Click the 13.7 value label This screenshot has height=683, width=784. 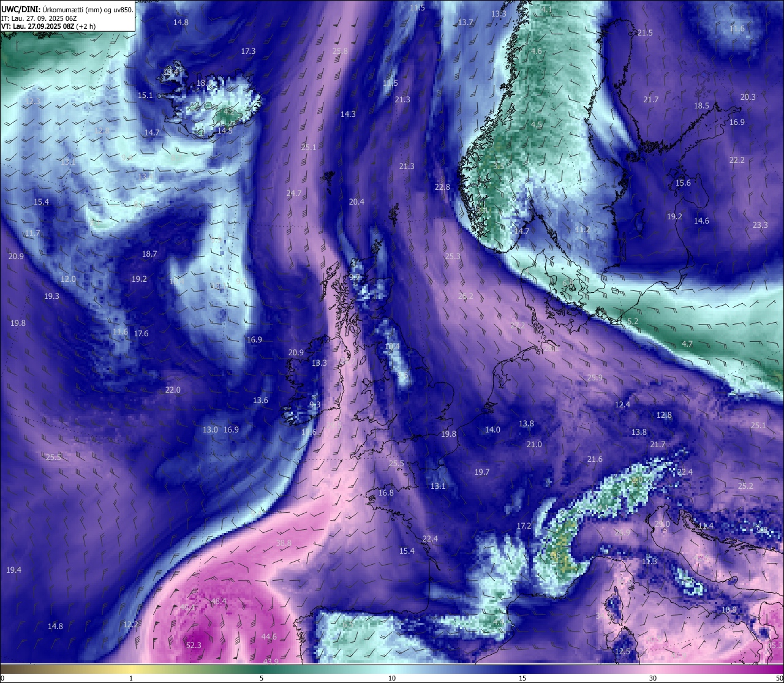[x=466, y=22]
